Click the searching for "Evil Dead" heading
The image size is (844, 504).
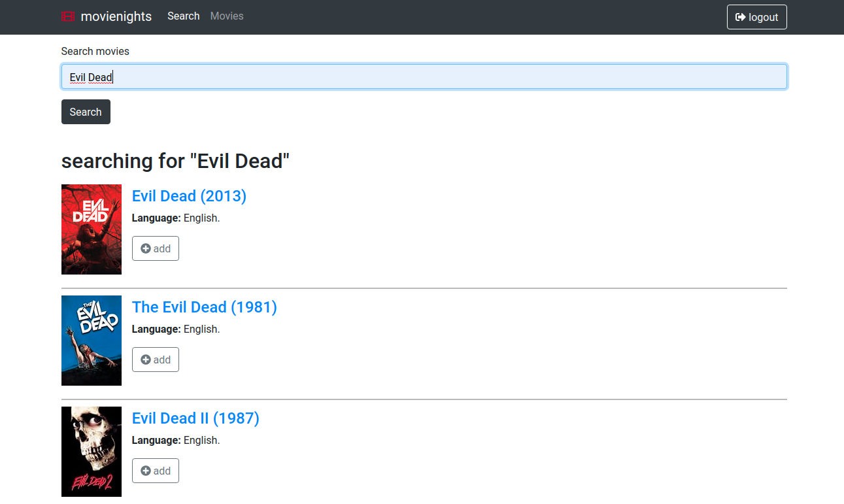coord(175,161)
